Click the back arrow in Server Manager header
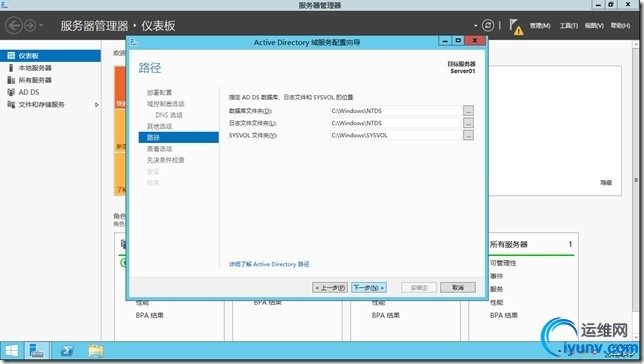 click(14, 25)
